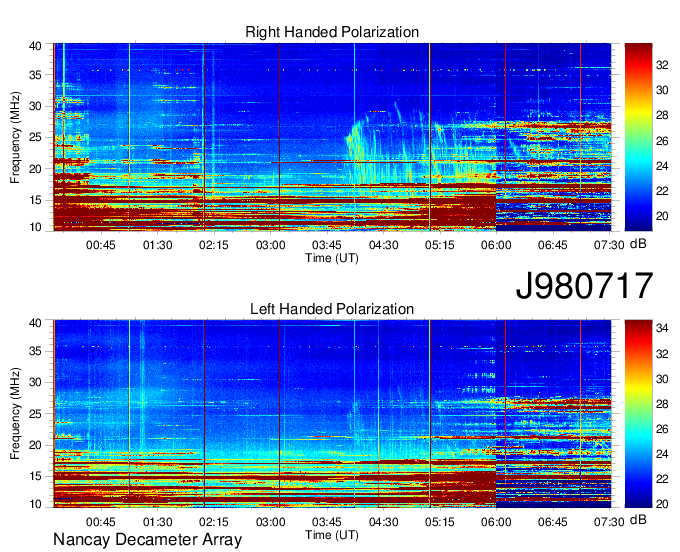Click the 'Time (UT)' label under the lower plot
Viewport: 680px width, 552px height.
click(332, 535)
